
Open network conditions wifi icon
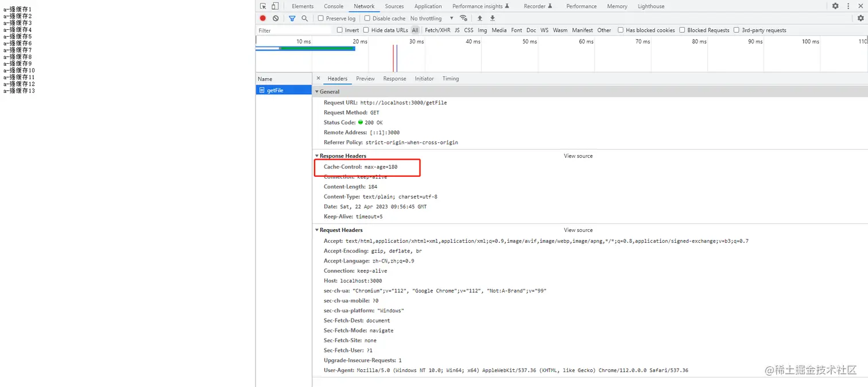[464, 18]
